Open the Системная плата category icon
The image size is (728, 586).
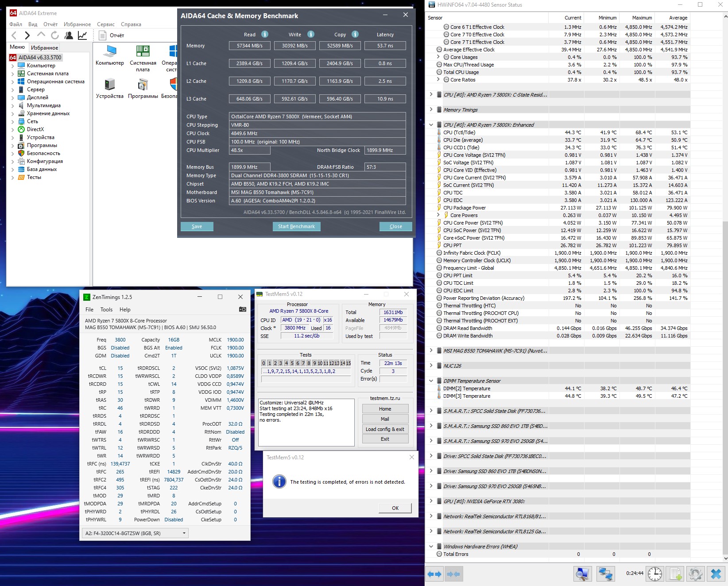(143, 58)
